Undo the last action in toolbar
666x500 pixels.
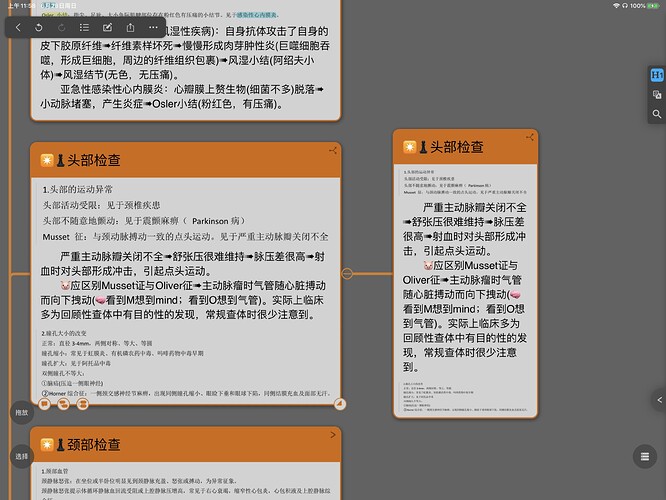click(39, 28)
